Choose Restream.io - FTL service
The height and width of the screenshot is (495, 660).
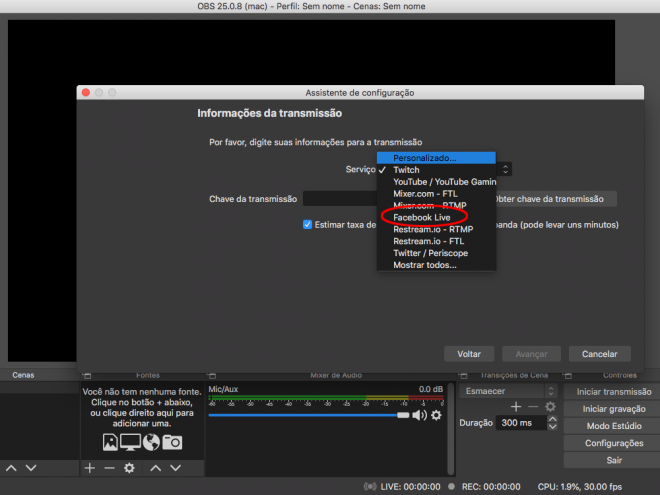click(x=436, y=241)
